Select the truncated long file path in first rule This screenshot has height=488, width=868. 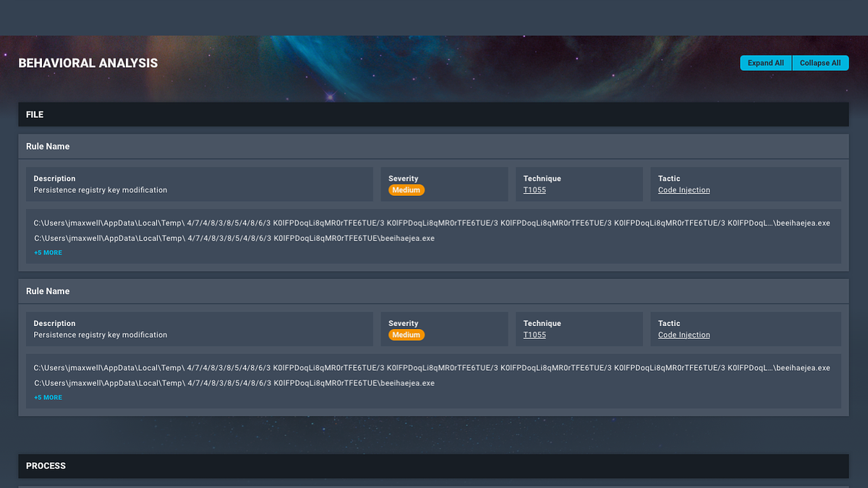point(431,223)
